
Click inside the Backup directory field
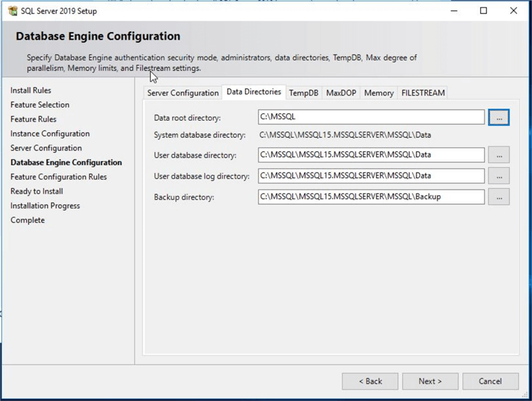point(371,197)
